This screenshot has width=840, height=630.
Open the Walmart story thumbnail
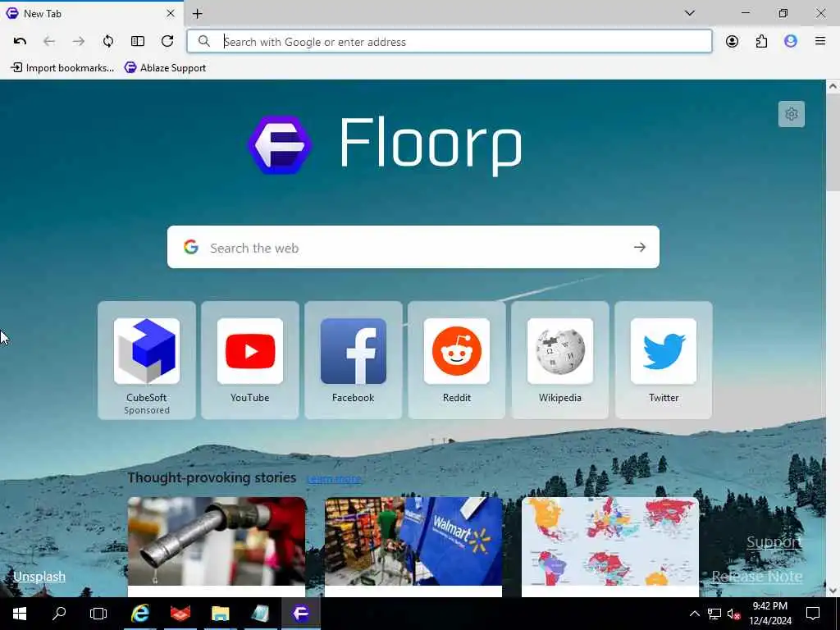tap(413, 541)
